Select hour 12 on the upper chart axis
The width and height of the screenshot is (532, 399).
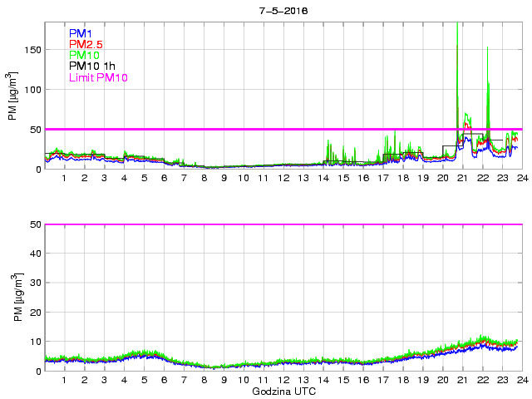tap(283, 179)
